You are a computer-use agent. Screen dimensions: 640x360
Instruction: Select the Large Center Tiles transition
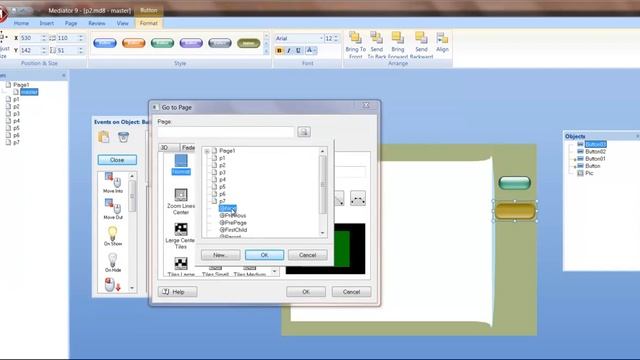click(180, 236)
